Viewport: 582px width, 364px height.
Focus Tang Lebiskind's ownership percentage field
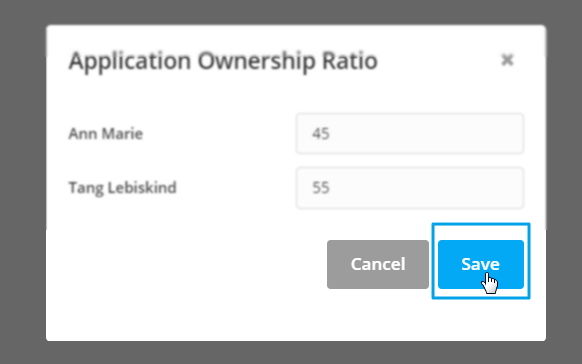(410, 188)
